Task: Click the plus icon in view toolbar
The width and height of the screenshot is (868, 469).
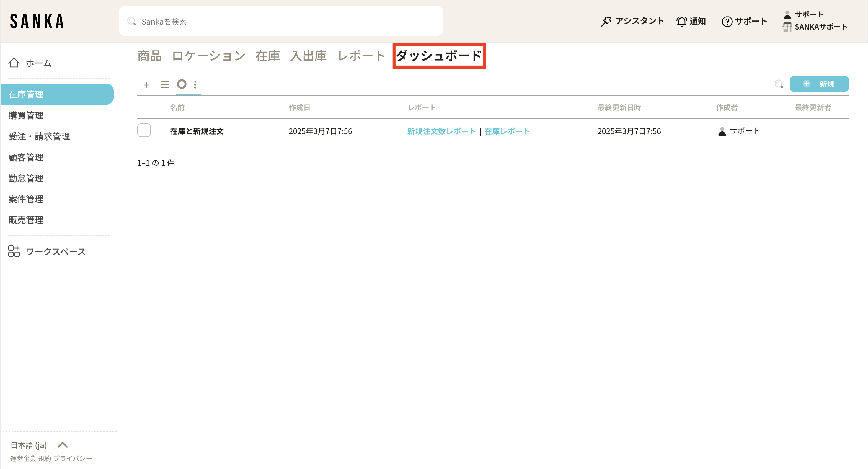Action: (x=146, y=85)
